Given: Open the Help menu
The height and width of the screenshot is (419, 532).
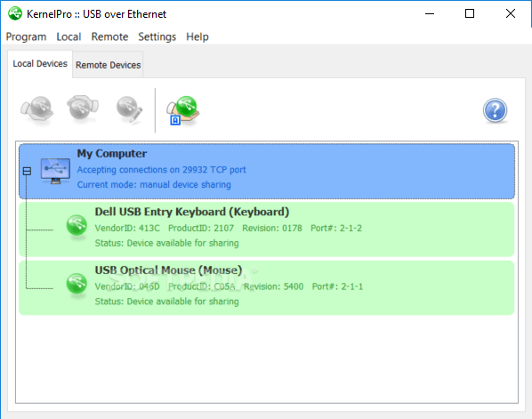Looking at the screenshot, I should pos(197,36).
